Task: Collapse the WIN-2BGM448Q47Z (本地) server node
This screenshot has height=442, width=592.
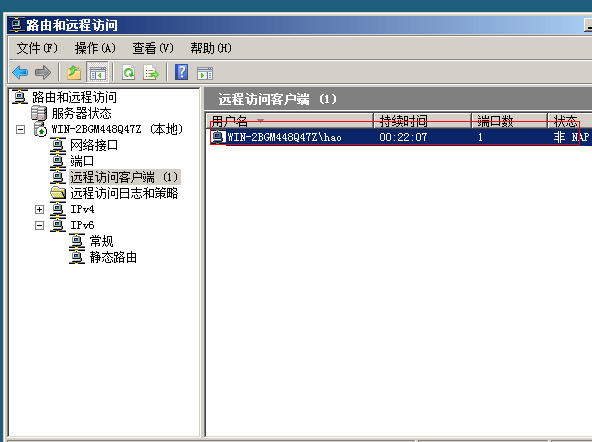Action: point(20,129)
